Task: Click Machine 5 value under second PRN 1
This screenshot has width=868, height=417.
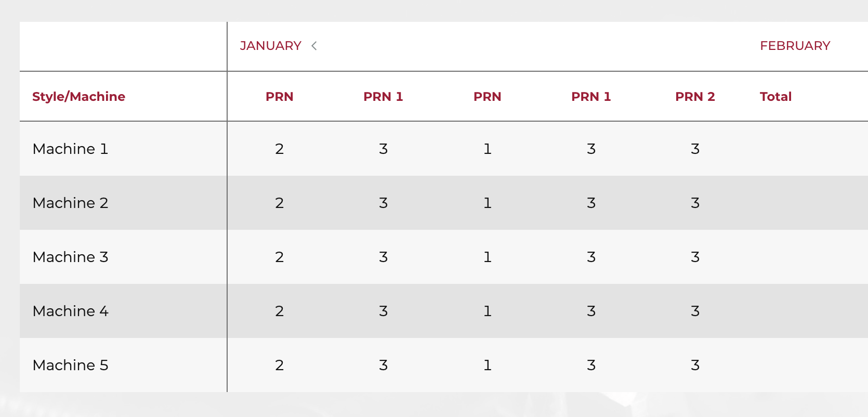Action: click(x=591, y=365)
